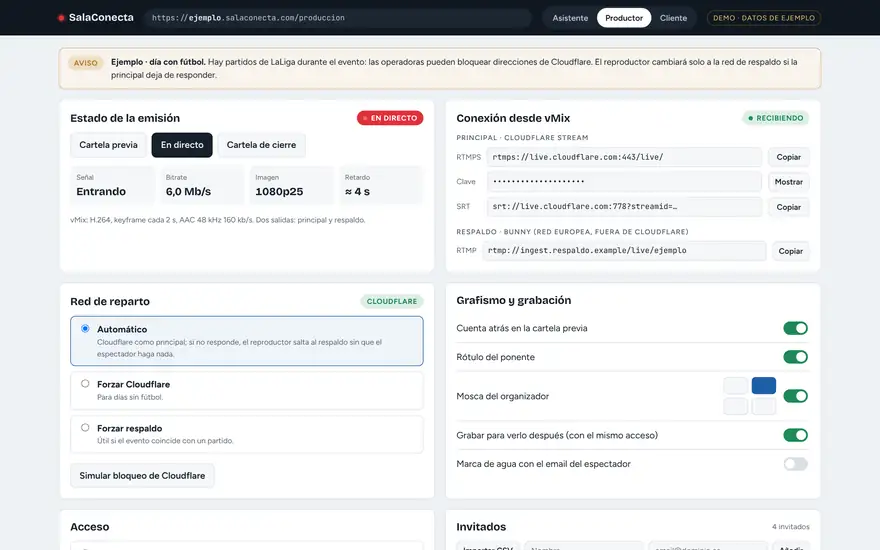
Task: Switch emission to Cartela de cierre
Action: [x=261, y=145]
